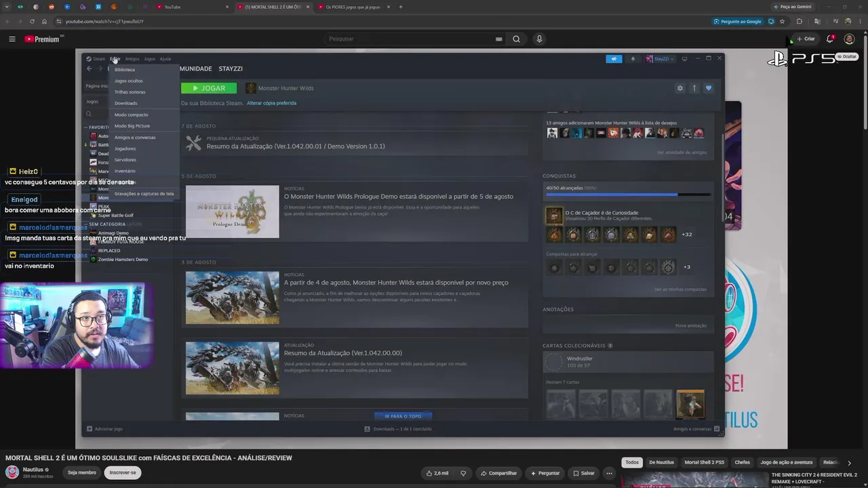
Task: Select Trilhas sonoras menu entry
Action: 144,91
